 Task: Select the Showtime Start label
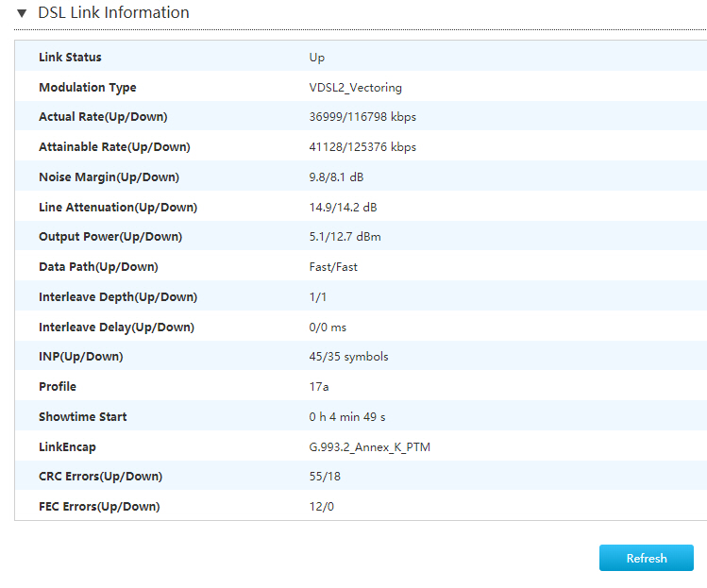83,417
